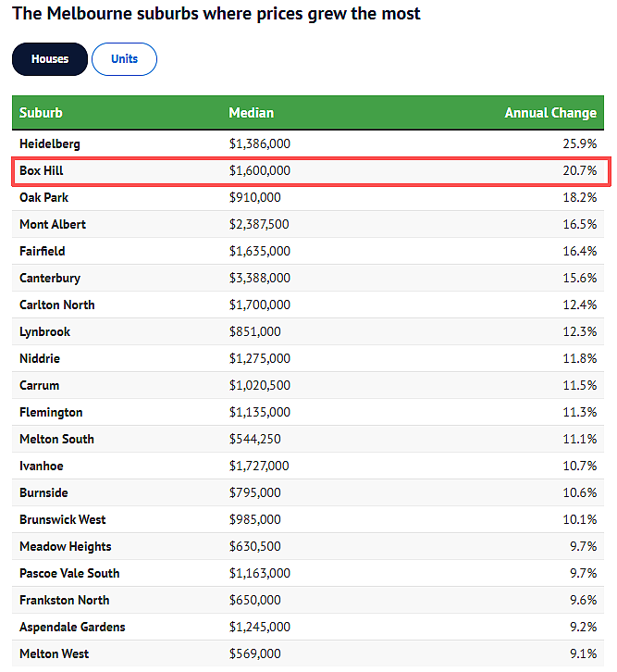Click the Ivanhoe suburb name
The width and height of the screenshot is (617, 672).
42,466
